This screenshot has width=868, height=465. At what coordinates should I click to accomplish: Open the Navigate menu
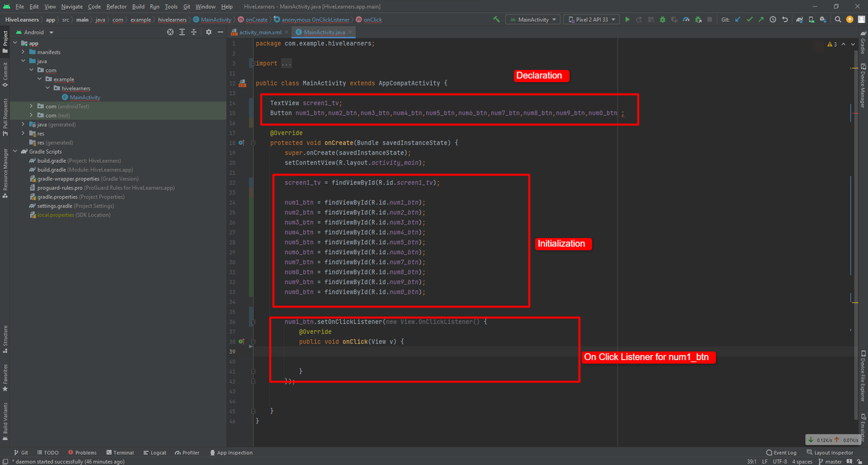72,6
